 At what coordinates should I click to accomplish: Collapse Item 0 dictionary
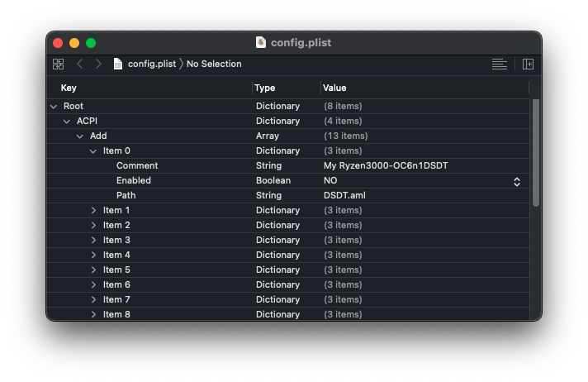(x=93, y=151)
